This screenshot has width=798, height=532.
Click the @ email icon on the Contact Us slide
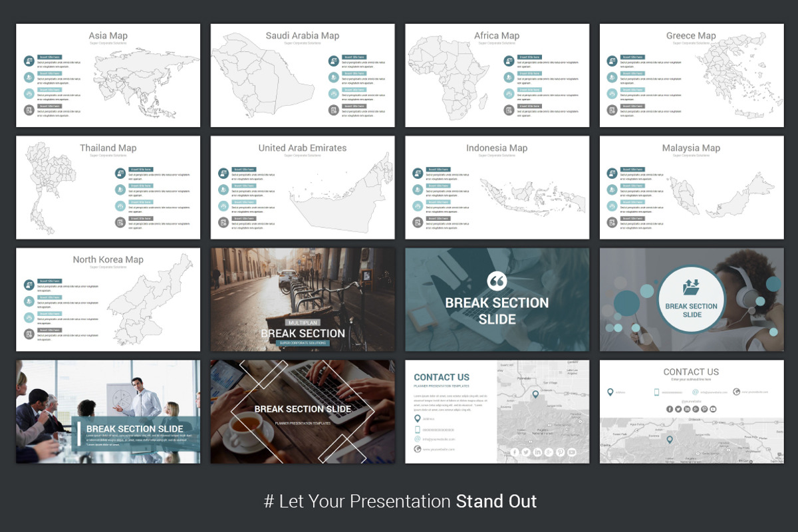point(417,438)
